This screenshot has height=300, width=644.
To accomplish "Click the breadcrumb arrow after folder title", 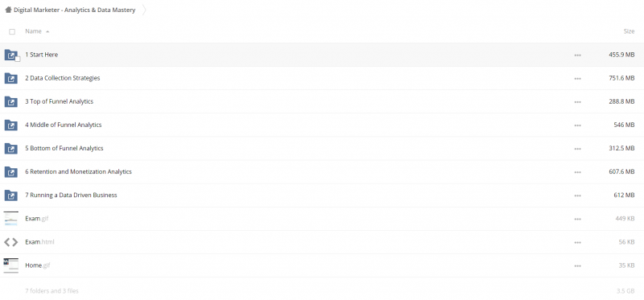I will point(144,10).
